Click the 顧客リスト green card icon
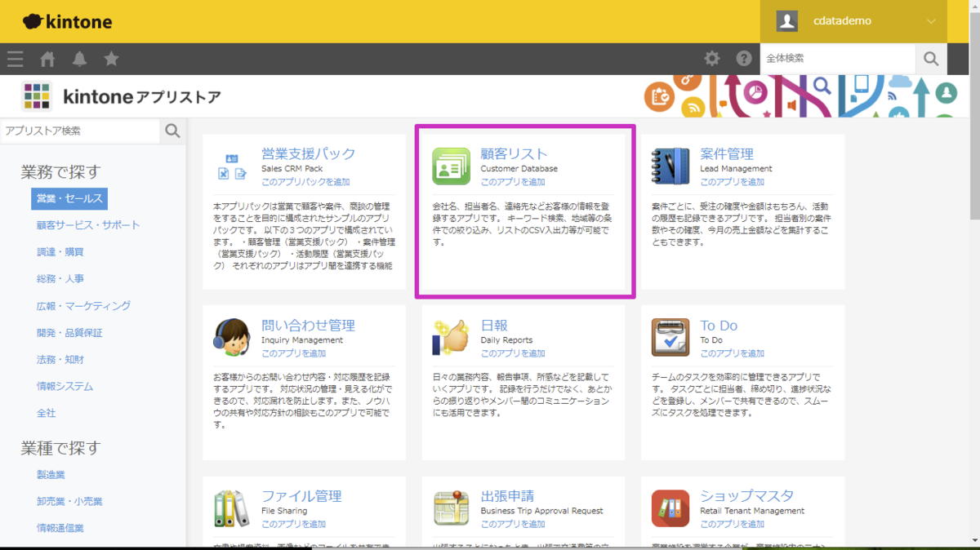Screen dimensions: 980x550 452,166
